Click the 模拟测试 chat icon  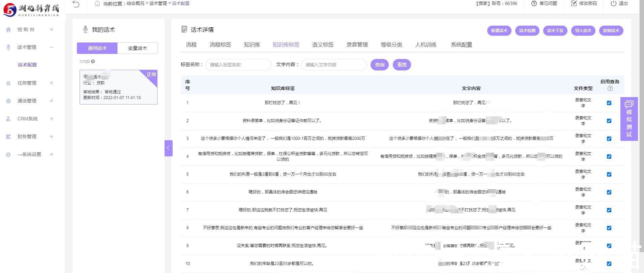(x=629, y=104)
